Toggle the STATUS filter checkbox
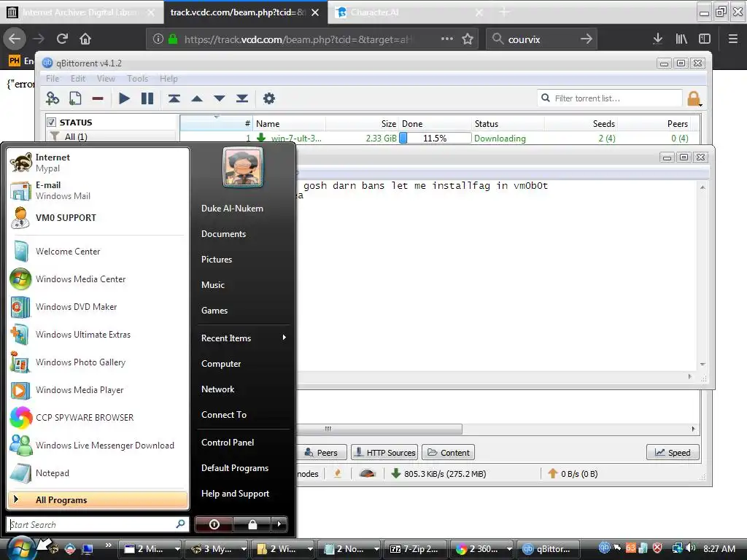Screen dimensions: 747x560 (52, 122)
